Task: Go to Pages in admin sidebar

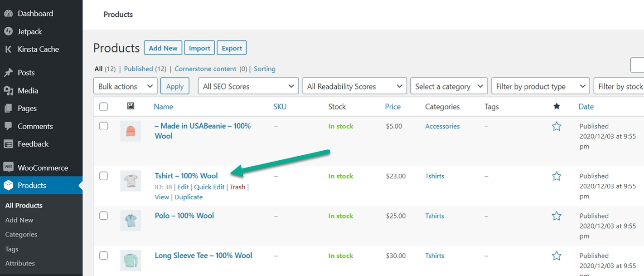Action: point(27,108)
